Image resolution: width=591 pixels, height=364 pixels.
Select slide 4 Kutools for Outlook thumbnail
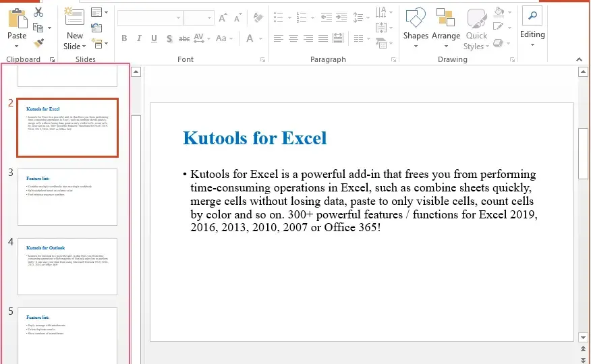(67, 266)
